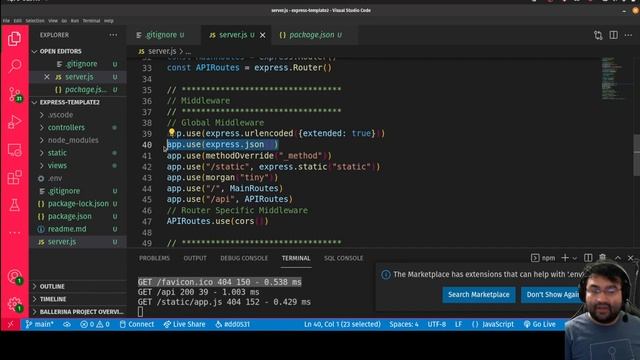
Task: Select the Terminal panel tab
Action: click(x=296, y=258)
